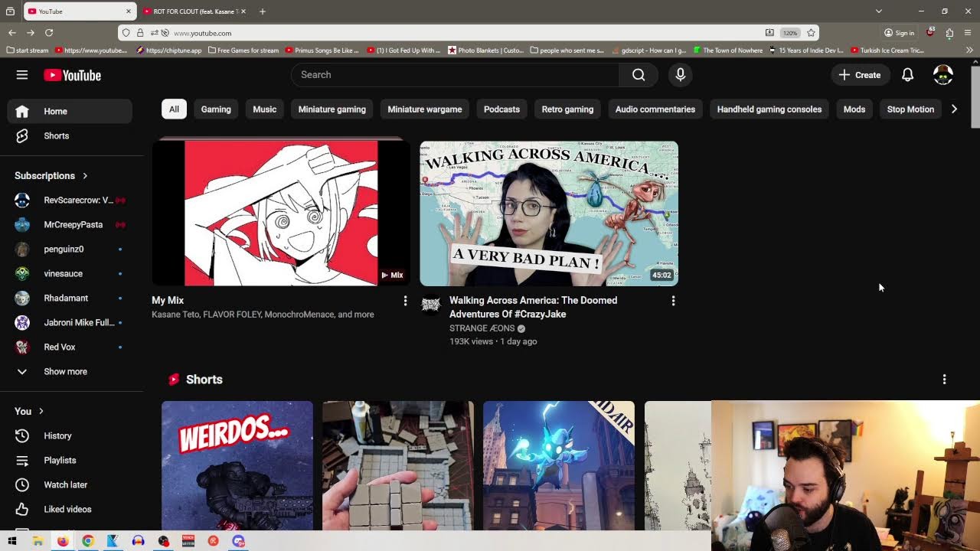Open File Explorer from the taskbar
980x551 pixels.
click(x=38, y=541)
